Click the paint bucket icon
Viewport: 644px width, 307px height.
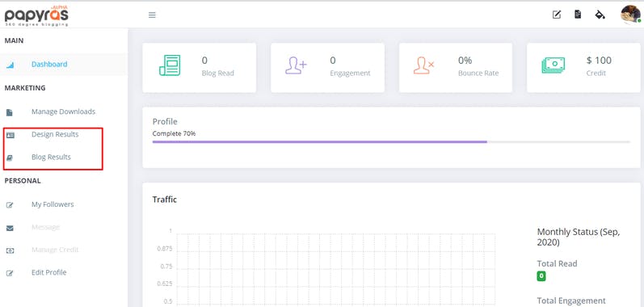pos(600,15)
